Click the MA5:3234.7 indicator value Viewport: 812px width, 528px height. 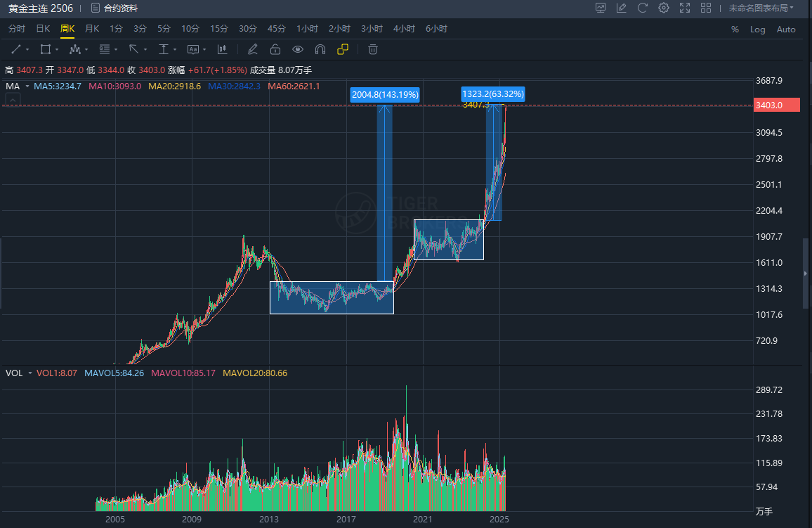click(x=58, y=86)
